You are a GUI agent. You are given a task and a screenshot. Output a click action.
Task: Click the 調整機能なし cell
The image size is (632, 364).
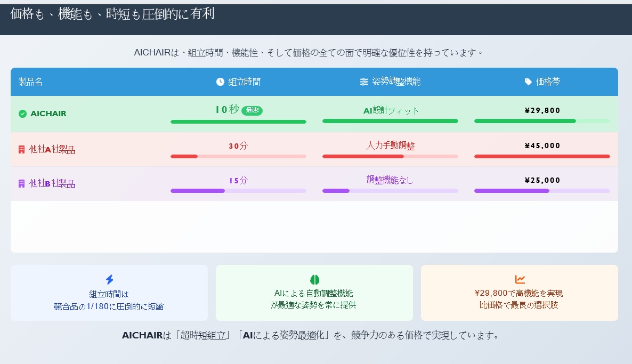pyautogui.click(x=390, y=180)
